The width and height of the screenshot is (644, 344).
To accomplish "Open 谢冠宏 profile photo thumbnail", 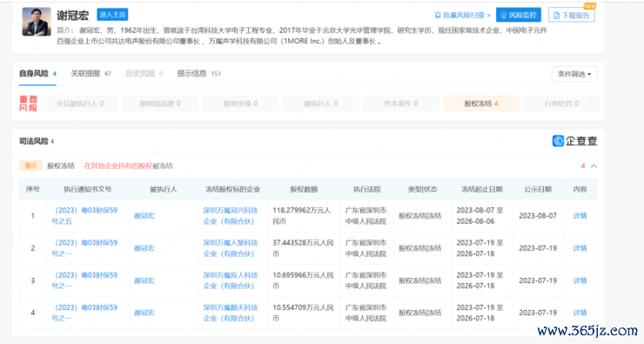I will click(37, 22).
